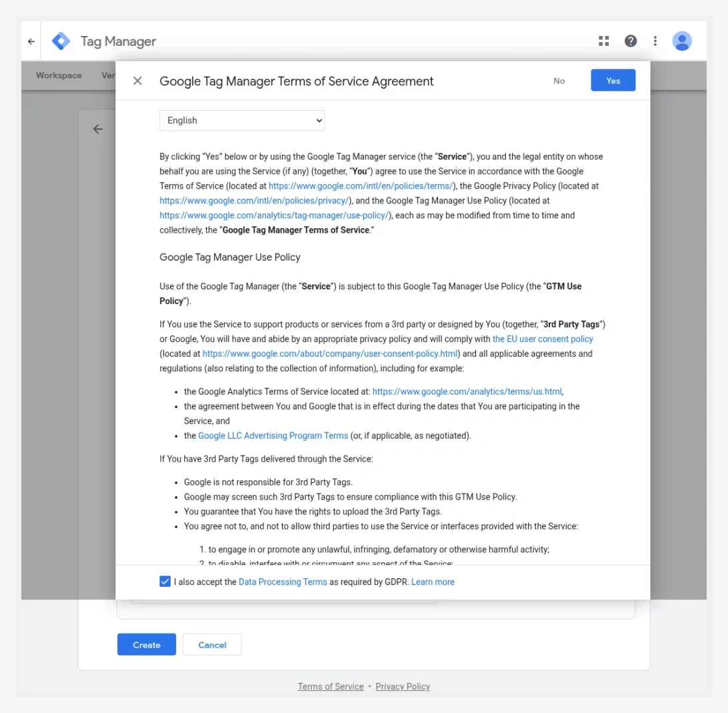Click the Learn more link
The height and width of the screenshot is (713, 728).
[x=433, y=582]
